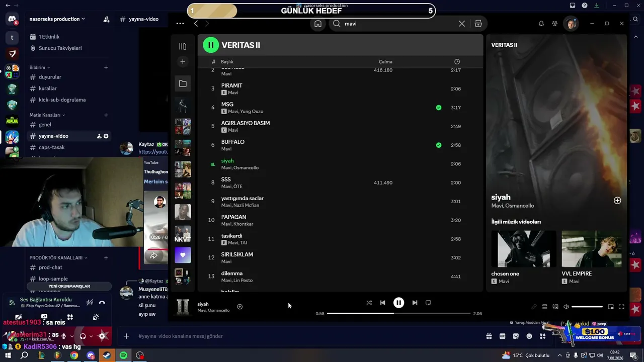Screen dimensions: 644x362
Task: Click the saved checkmark on MSG track
Action: coord(439,108)
